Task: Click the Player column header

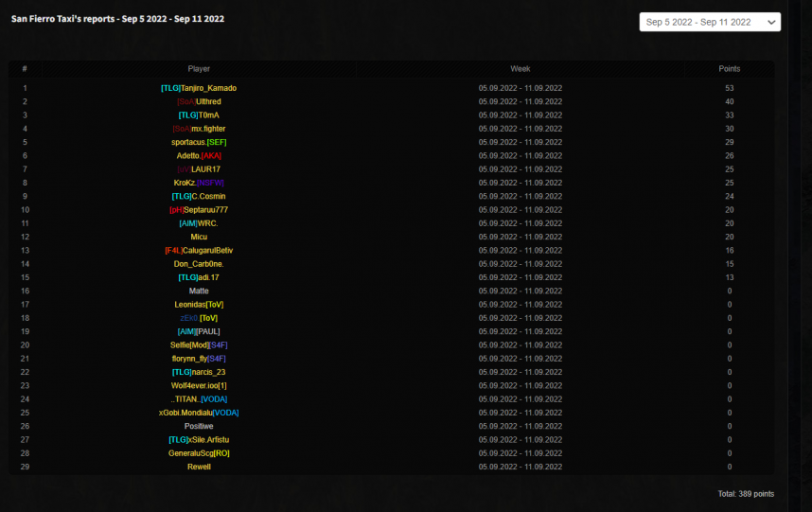Action: (199, 69)
